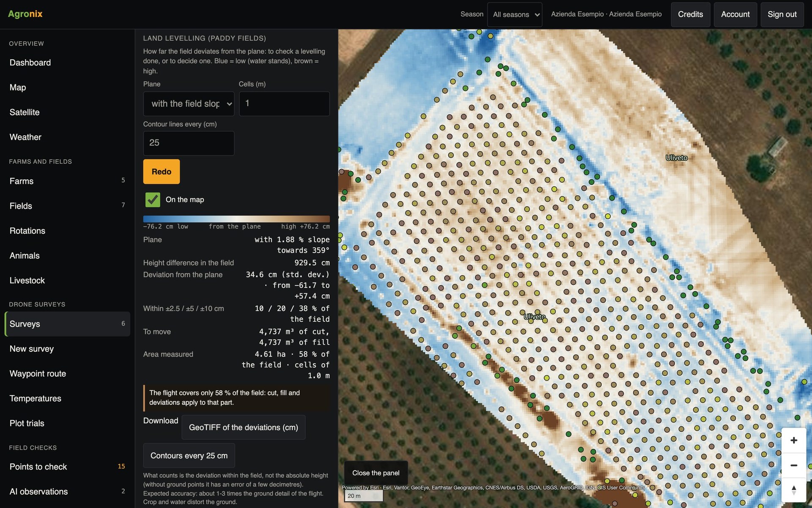Click the Powered by Esri attribution
This screenshot has width=812, height=508.
(360, 487)
